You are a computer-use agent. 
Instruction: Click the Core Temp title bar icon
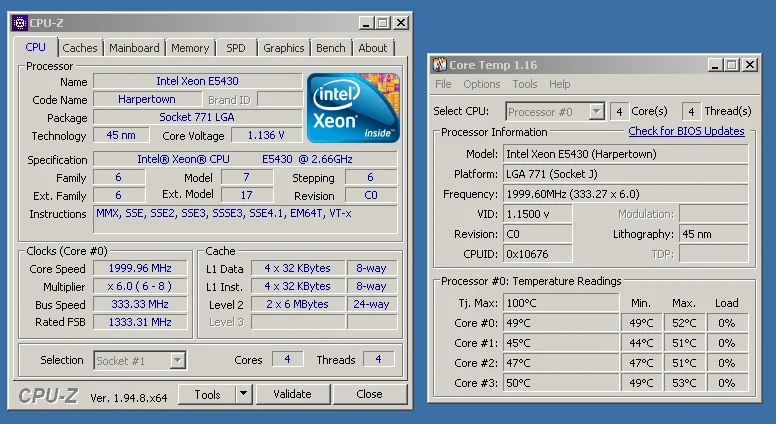(x=439, y=65)
